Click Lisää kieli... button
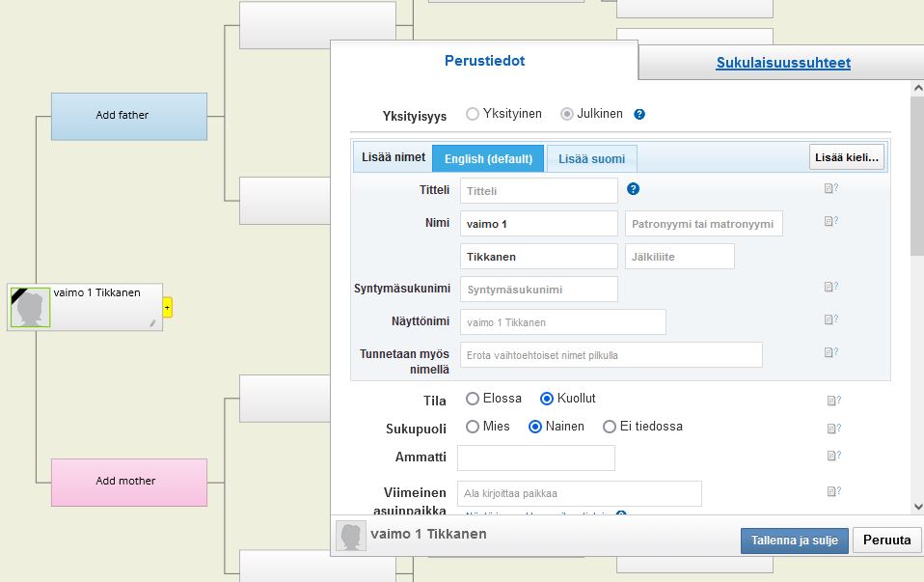This screenshot has width=924, height=582. click(846, 157)
